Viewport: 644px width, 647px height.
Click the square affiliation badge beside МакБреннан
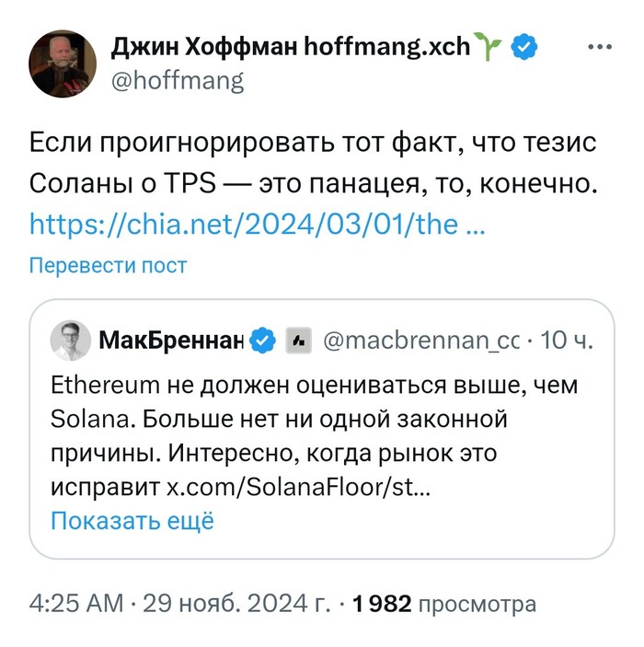(297, 341)
